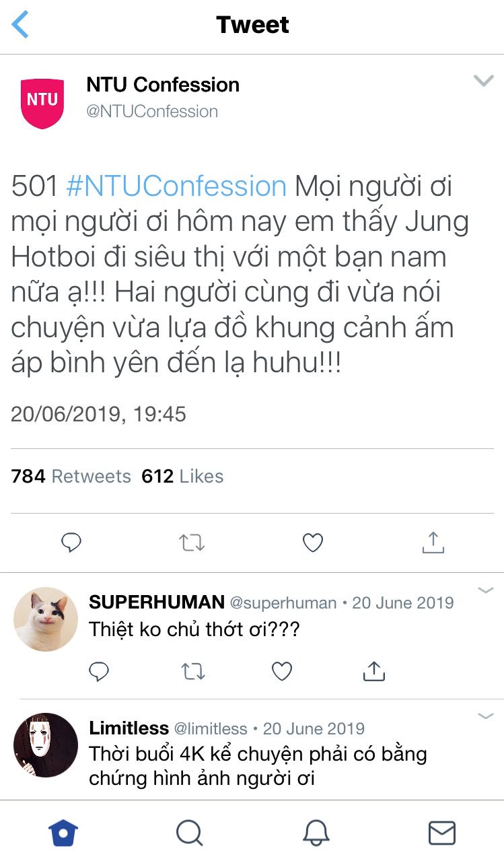This screenshot has height=865, width=504.
Task: Expand options chevron on Limitless's reply
Action: [x=485, y=716]
